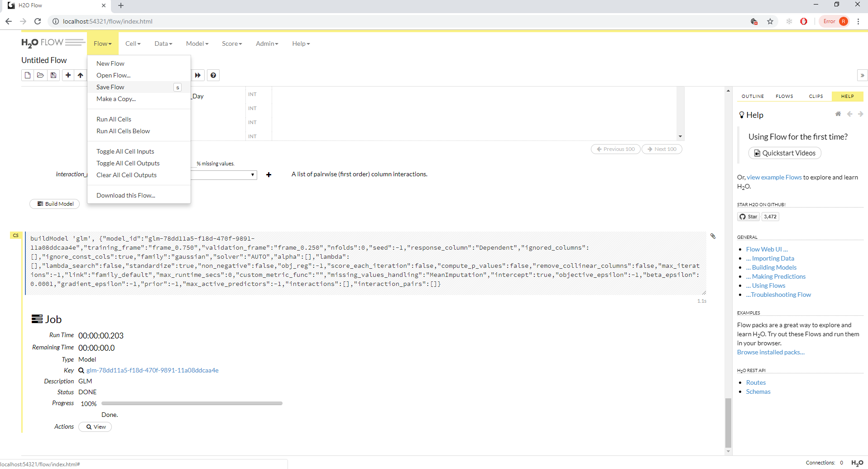Open the Chrome three-dot menu
This screenshot has width=868, height=469.
(x=858, y=21)
